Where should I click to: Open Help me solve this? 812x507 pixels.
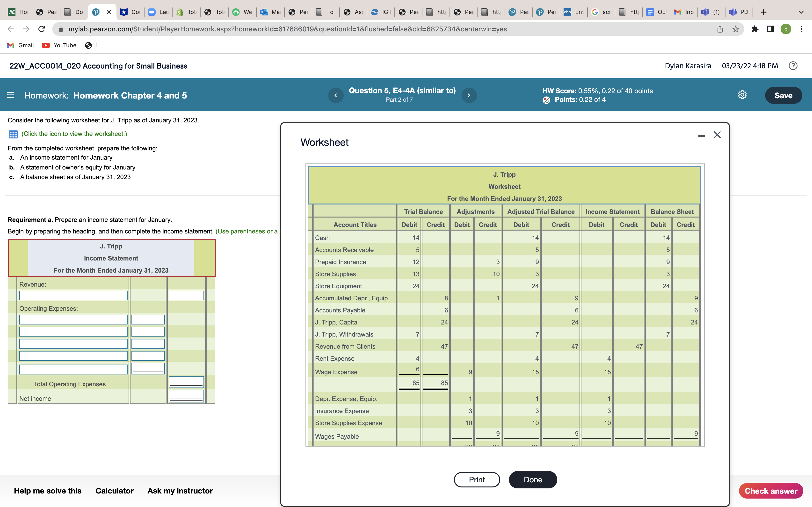tap(48, 491)
